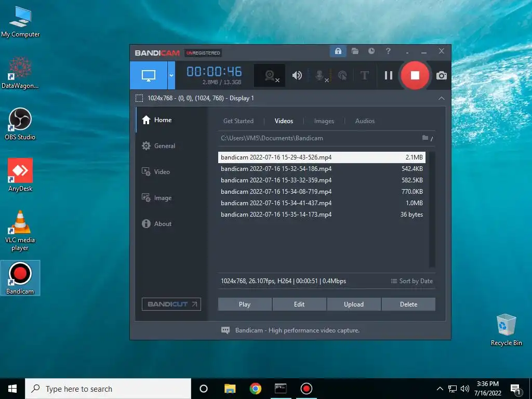This screenshot has height=399, width=532.
Task: Stop the recording with red button
Action: click(415, 75)
